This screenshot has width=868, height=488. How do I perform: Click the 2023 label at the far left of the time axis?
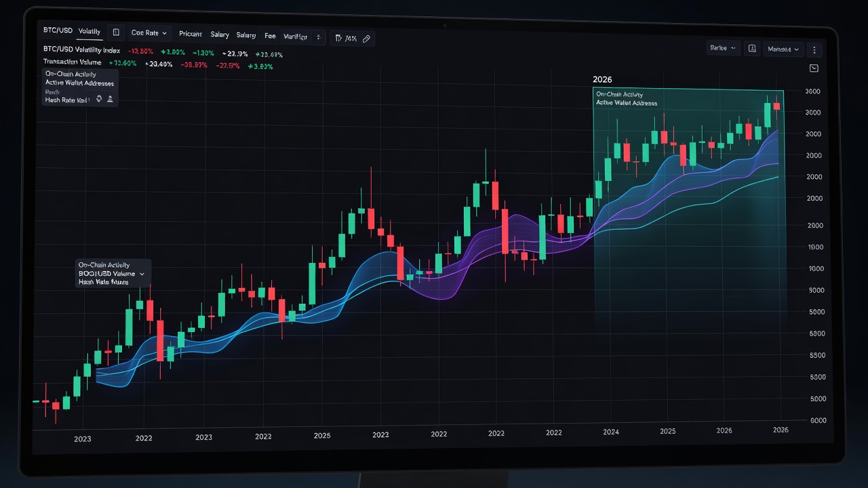click(82, 439)
